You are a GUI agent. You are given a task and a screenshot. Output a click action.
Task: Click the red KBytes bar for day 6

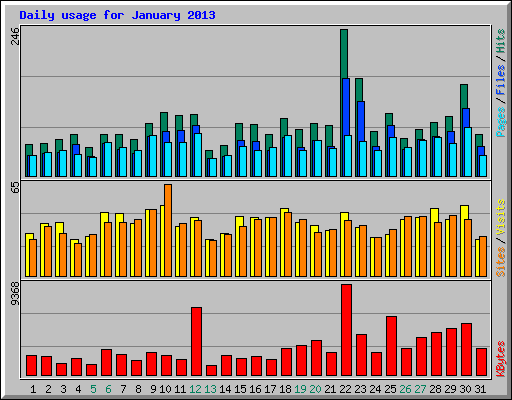click(x=106, y=362)
